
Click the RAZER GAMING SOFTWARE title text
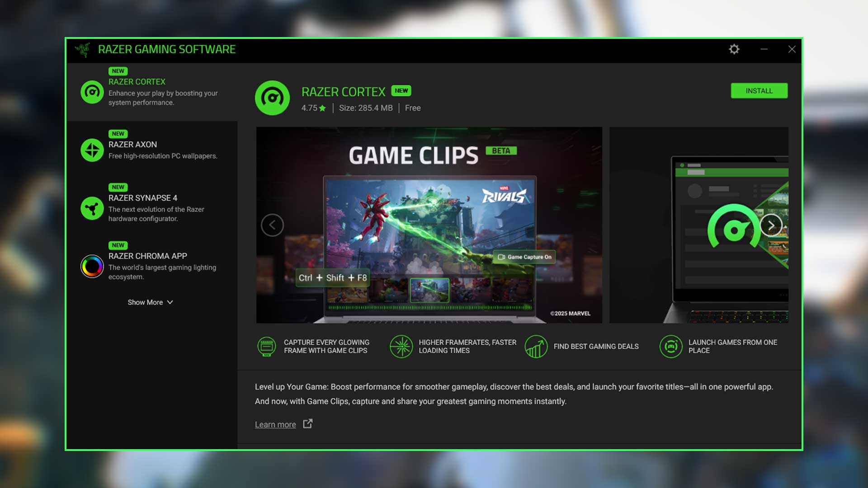[167, 49]
